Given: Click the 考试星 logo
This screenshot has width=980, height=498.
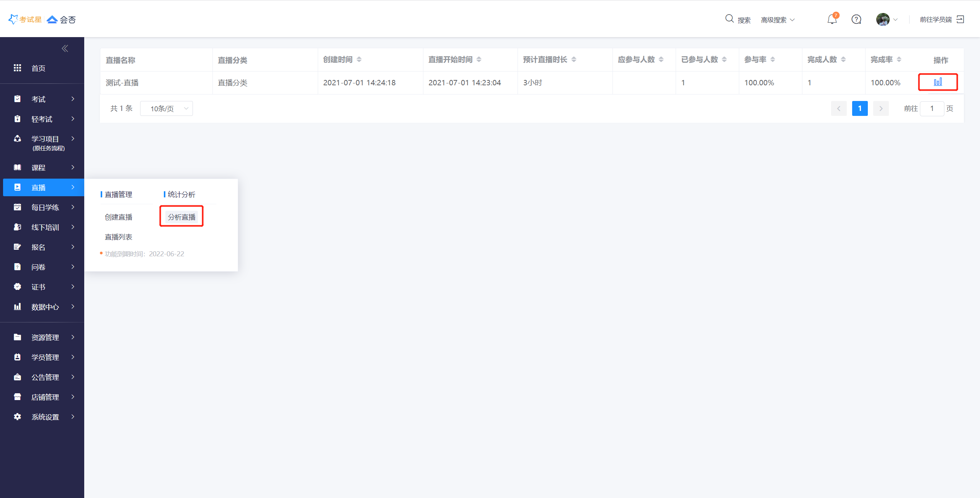Looking at the screenshot, I should (x=25, y=19).
